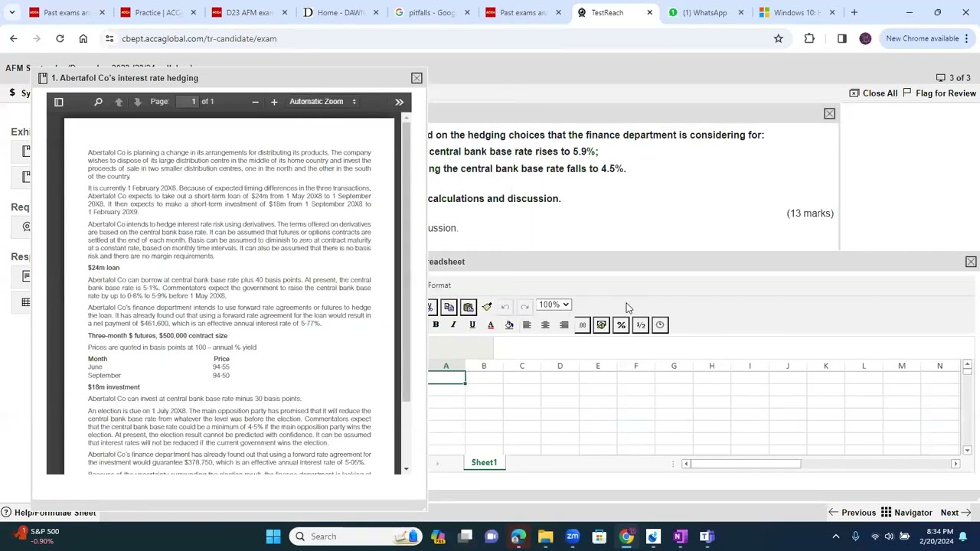Select column G header in spreadsheet
The height and width of the screenshot is (551, 980).
674,366
